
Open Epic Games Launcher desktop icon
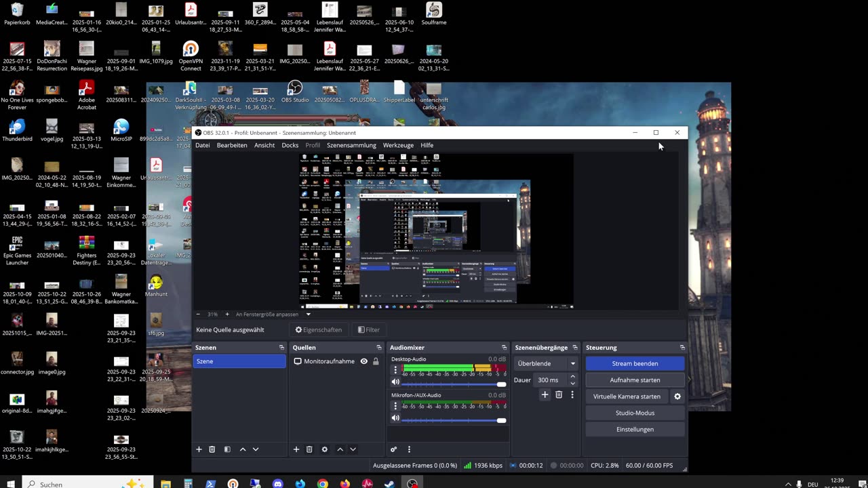click(17, 251)
